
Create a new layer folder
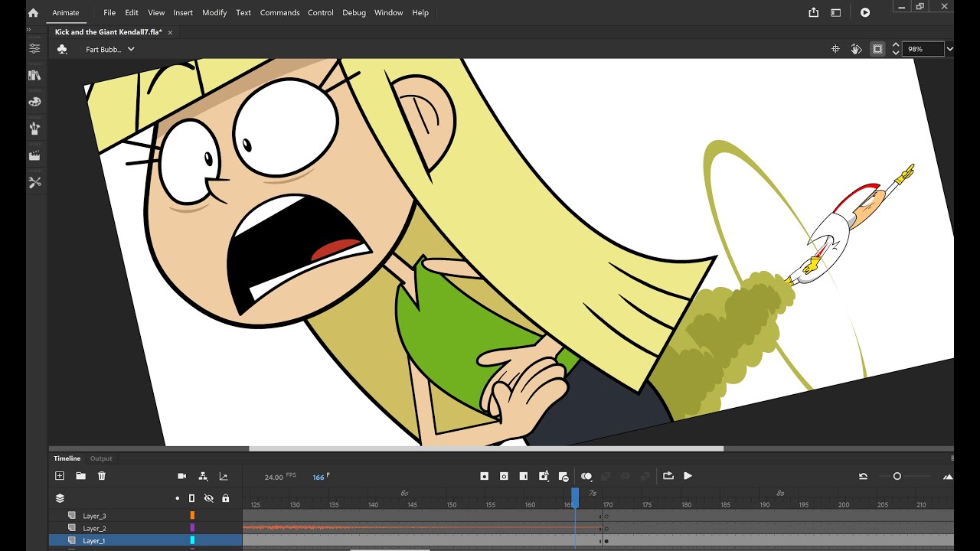(x=80, y=476)
